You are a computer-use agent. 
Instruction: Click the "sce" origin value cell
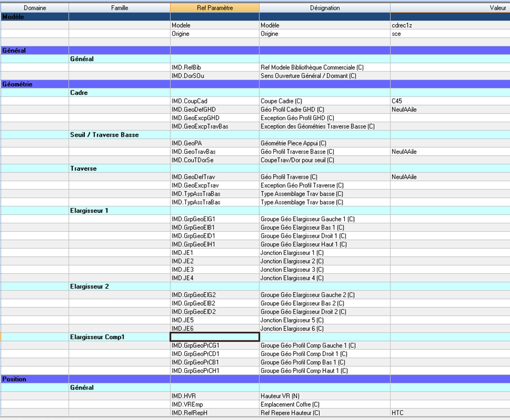449,34
